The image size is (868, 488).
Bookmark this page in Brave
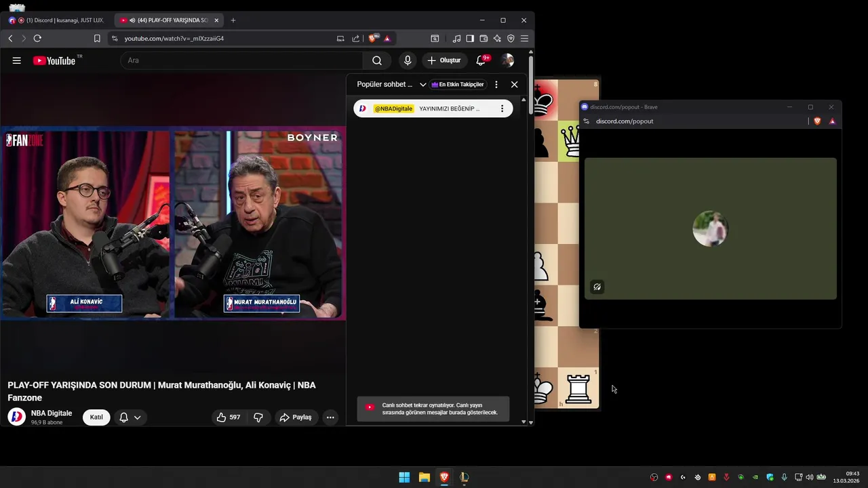click(x=97, y=39)
